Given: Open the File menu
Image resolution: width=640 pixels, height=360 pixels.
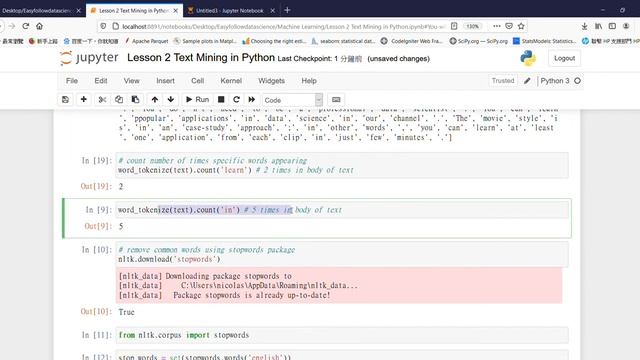Looking at the screenshot, I should click(x=72, y=81).
